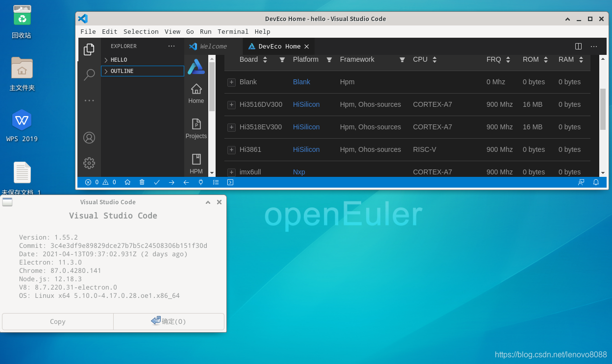Open the Manage gear icon
612x364 pixels.
coord(89,163)
